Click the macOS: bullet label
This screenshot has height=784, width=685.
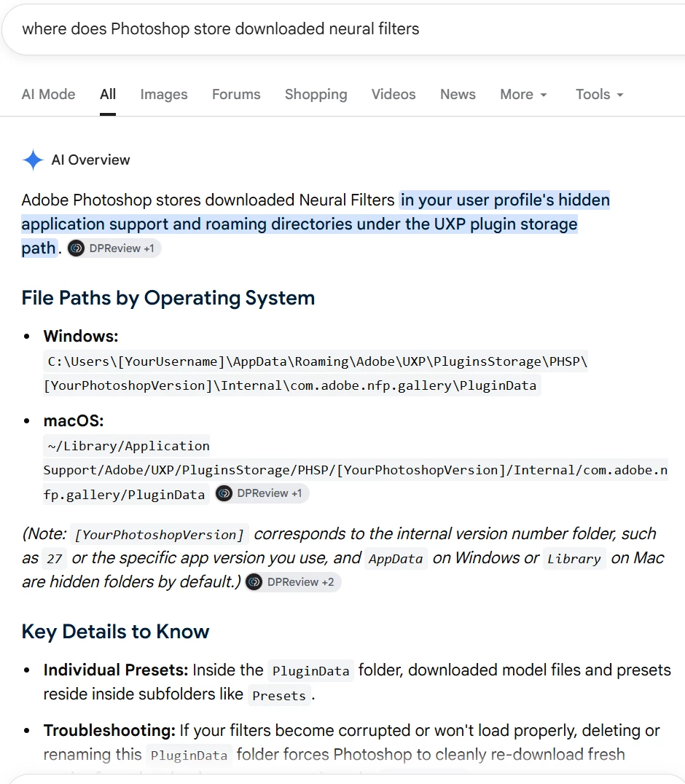(74, 421)
